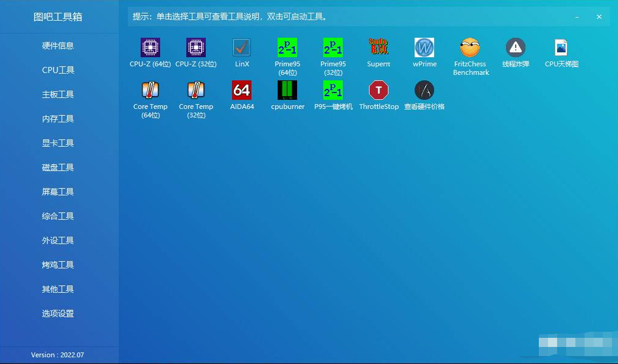Pick the FritzChess Benchmark icon
This screenshot has height=364, width=618.
click(x=470, y=47)
